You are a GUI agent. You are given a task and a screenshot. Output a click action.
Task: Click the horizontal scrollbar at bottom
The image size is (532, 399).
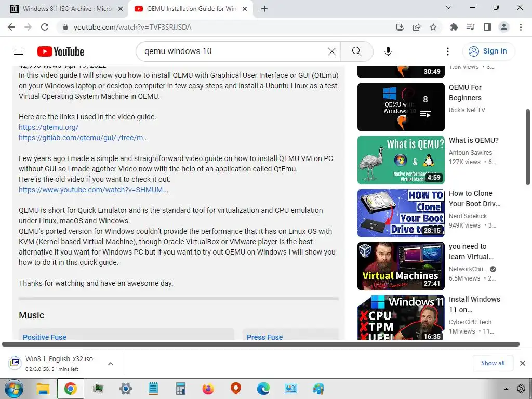point(261,344)
